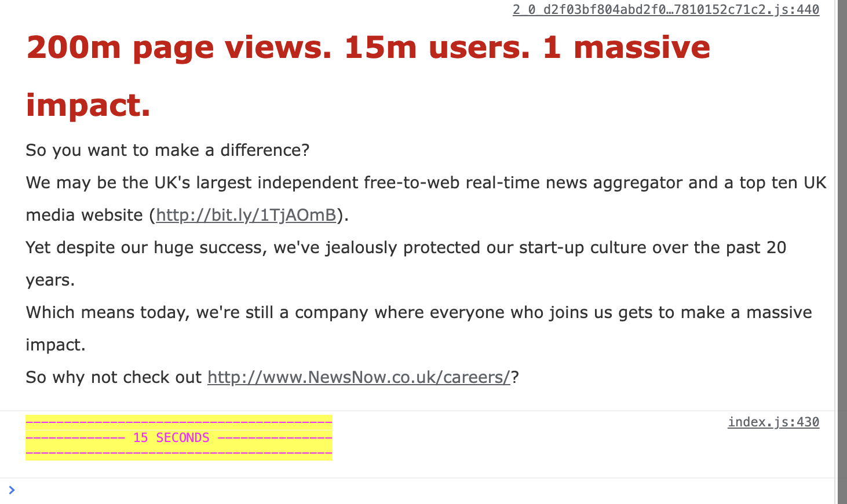Click the word 'years.' in the log message

click(50, 280)
